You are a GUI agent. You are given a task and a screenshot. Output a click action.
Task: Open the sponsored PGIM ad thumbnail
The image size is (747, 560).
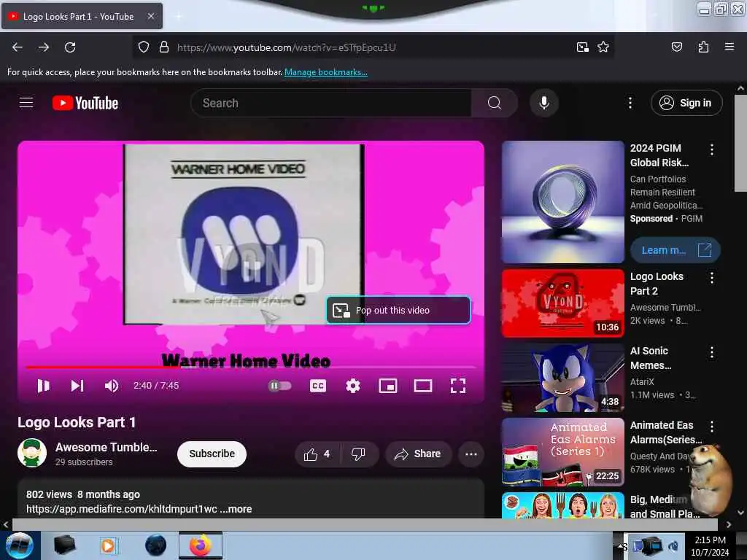tap(562, 202)
